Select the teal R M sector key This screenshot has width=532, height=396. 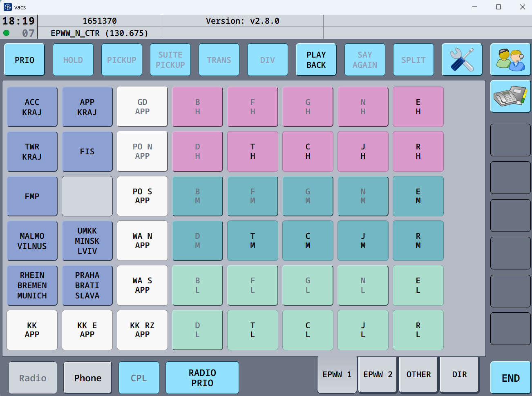click(x=418, y=241)
